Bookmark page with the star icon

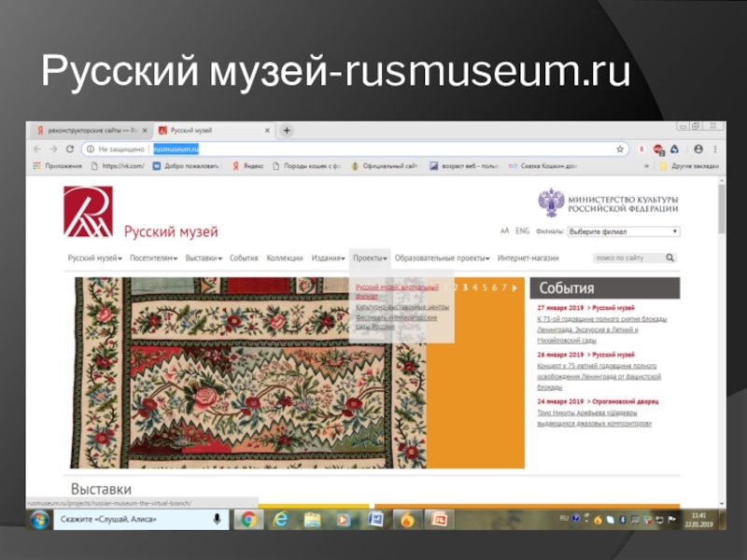tap(619, 148)
